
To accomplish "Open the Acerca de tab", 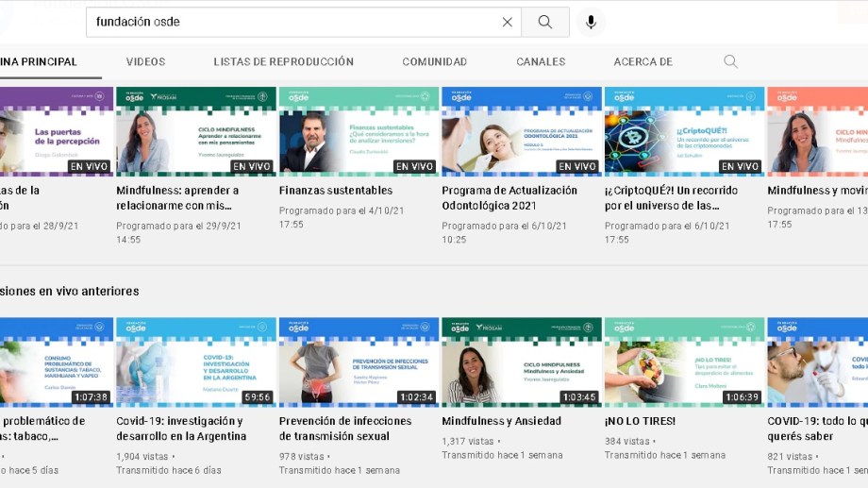I will tap(643, 62).
